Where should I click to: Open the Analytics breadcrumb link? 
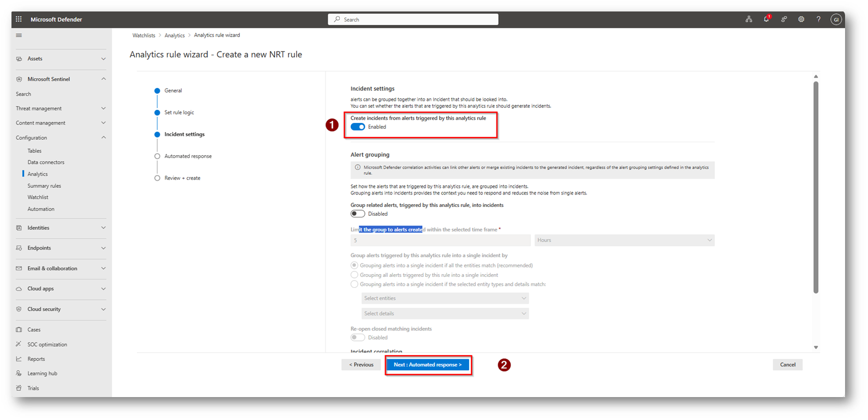point(174,36)
